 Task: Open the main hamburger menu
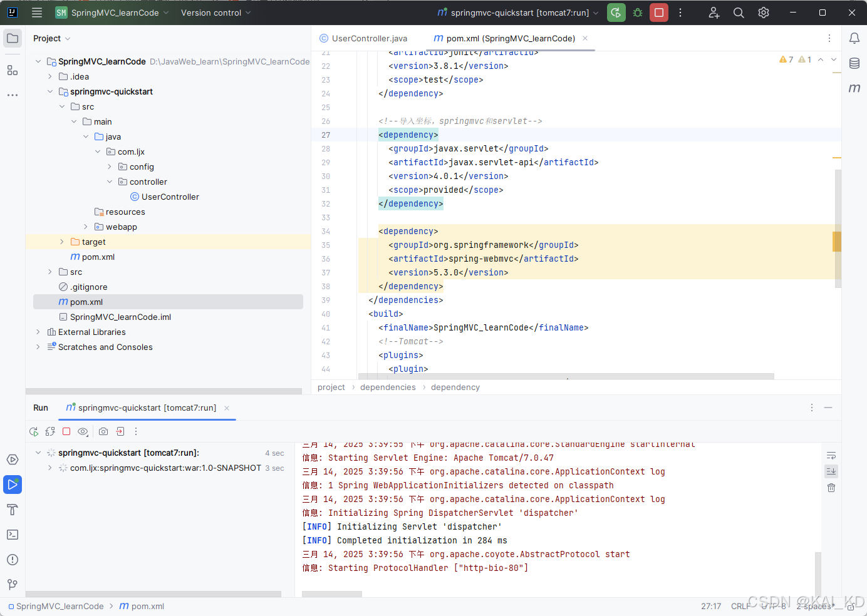pos(37,13)
